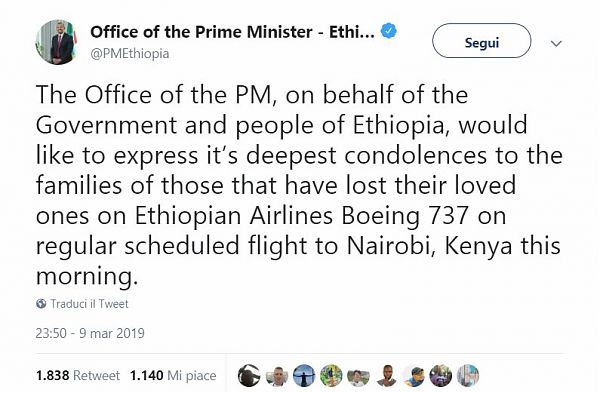Open the 23:50 - 9 mar 2019 timestamp
This screenshot has width=600, height=393.
[x=90, y=333]
